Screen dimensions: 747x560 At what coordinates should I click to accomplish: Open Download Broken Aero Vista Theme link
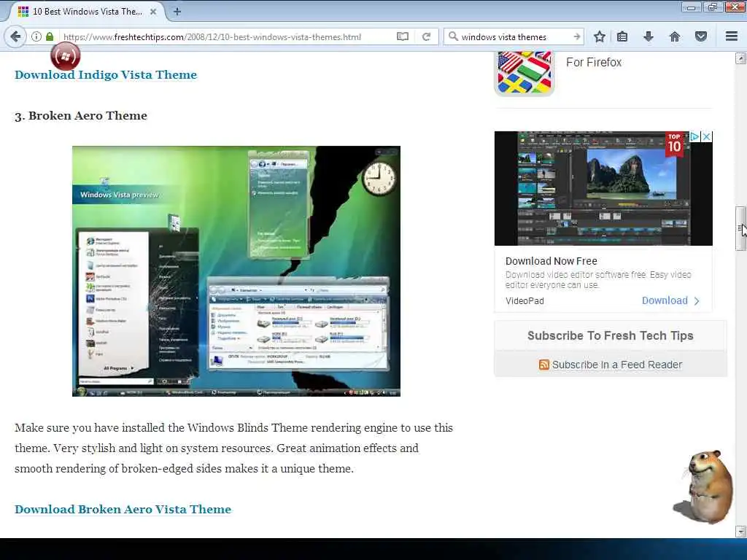[x=123, y=509]
